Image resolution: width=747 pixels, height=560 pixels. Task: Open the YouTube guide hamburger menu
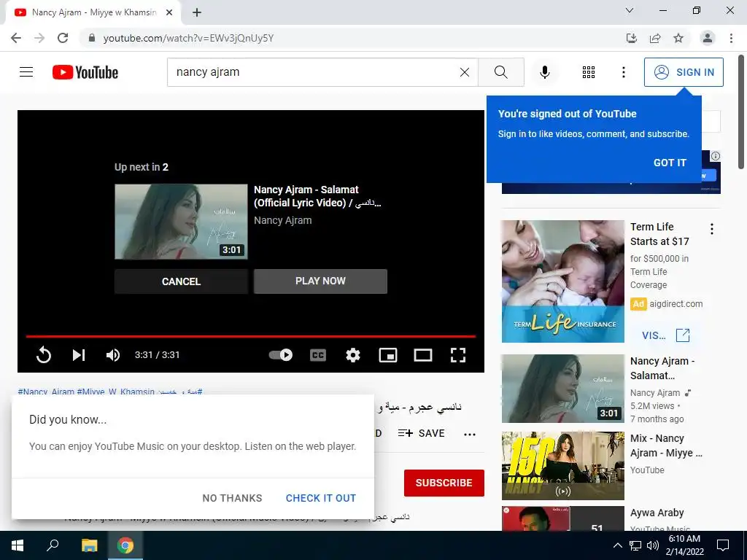26,72
